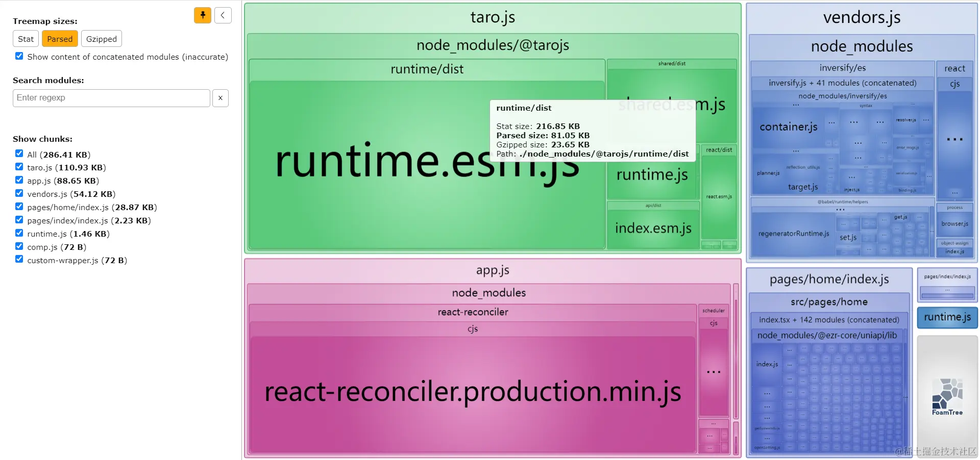Viewport: 980px width, 460px height.
Task: Uncheck the app.js chunk checkbox
Action: pos(19,180)
